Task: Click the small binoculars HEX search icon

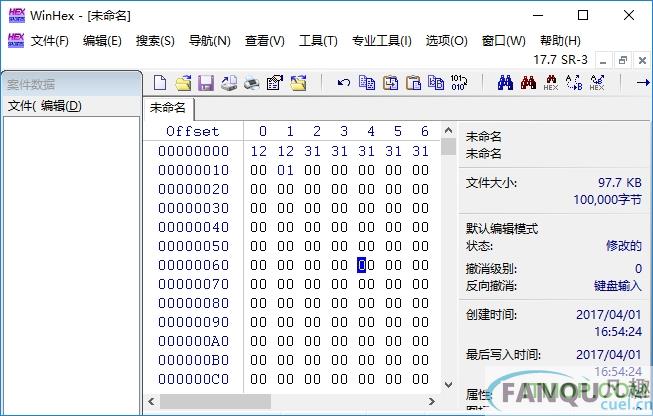Action: (x=551, y=82)
